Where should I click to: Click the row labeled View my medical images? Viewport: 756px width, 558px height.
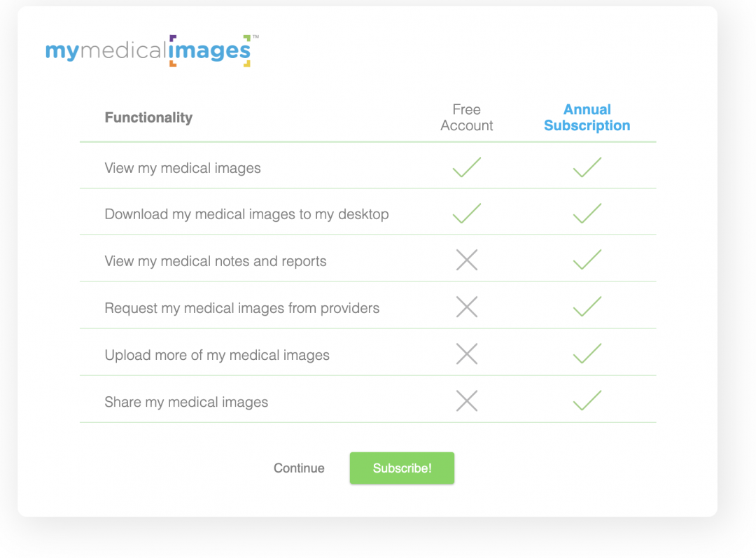click(182, 167)
